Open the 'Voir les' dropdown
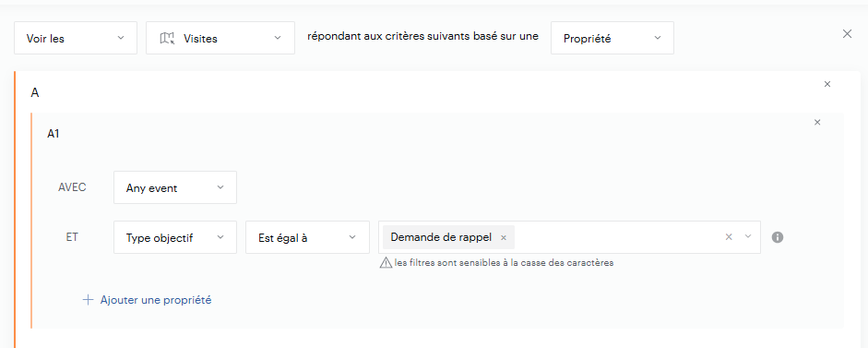868x348 pixels. (x=76, y=38)
